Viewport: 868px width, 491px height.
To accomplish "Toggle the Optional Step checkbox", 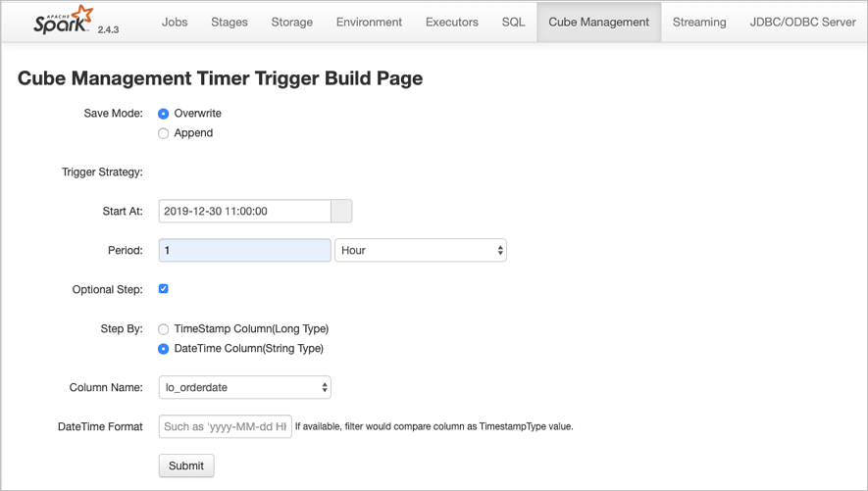I will [x=164, y=289].
